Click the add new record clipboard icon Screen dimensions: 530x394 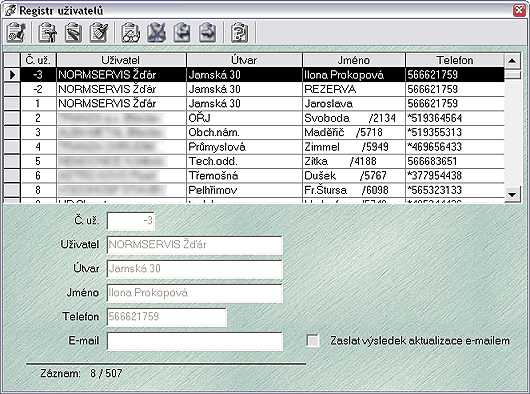[47, 32]
